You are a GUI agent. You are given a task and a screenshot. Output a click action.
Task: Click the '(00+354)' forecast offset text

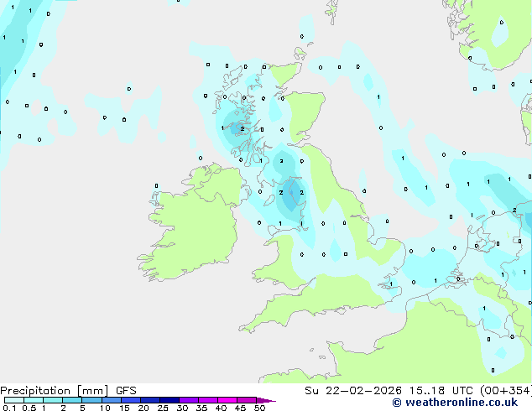point(506,391)
